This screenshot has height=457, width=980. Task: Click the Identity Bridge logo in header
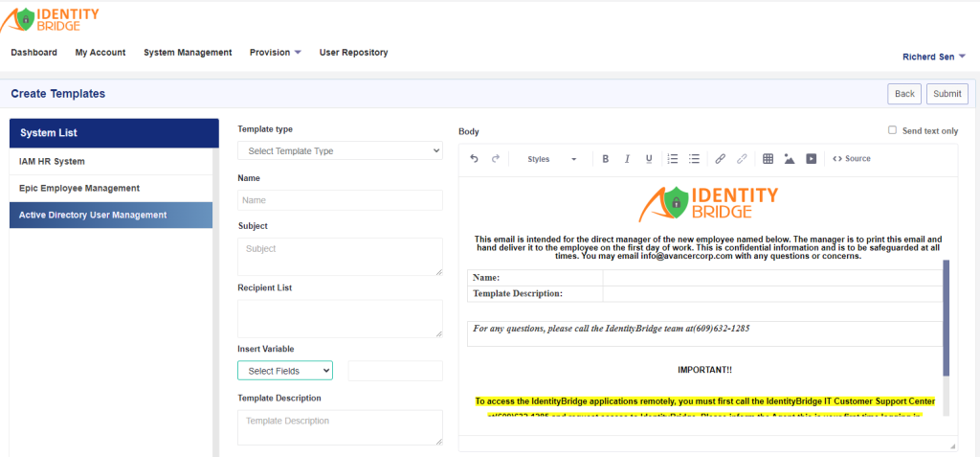click(50, 19)
